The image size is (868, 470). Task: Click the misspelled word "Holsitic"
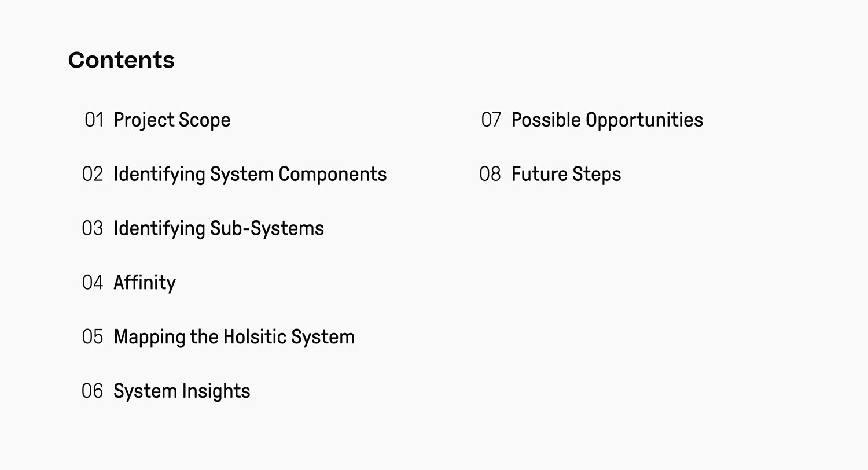pyautogui.click(x=255, y=337)
